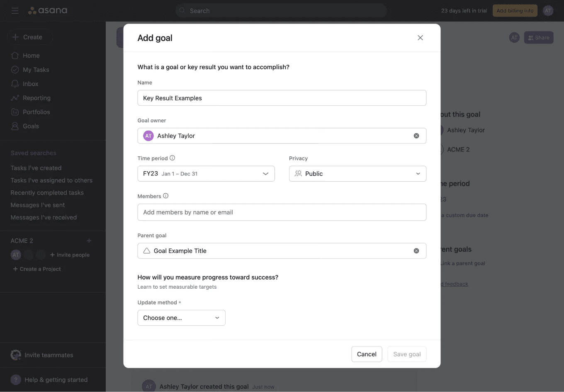View the Time period info icon
Image resolution: width=564 pixels, height=392 pixels.
[171, 158]
